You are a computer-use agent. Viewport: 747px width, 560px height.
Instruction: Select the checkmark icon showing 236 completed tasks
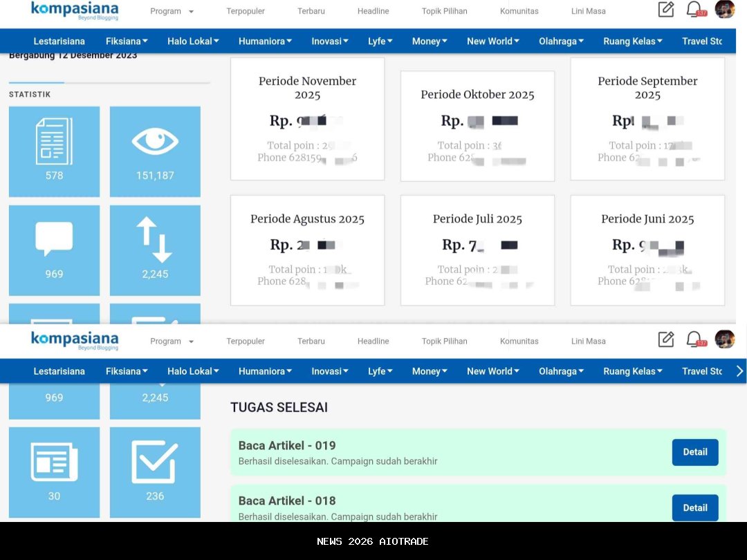coord(155,472)
